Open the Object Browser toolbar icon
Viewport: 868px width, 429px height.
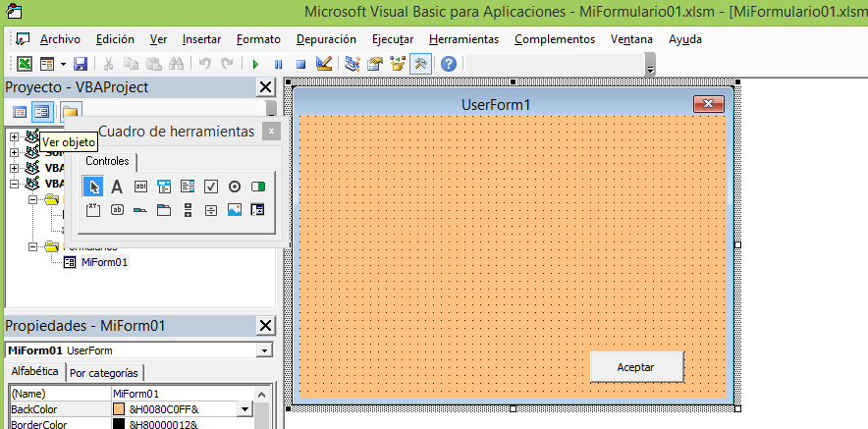pos(398,64)
